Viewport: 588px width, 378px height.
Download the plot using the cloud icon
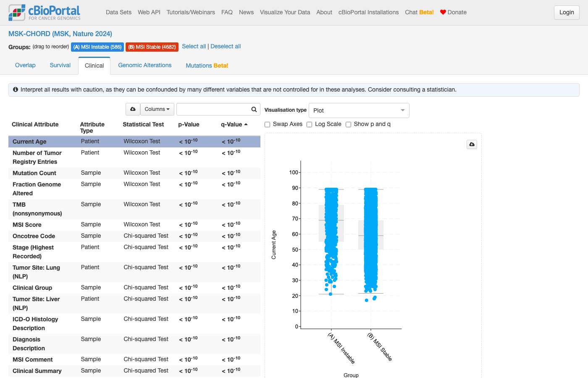(x=472, y=144)
